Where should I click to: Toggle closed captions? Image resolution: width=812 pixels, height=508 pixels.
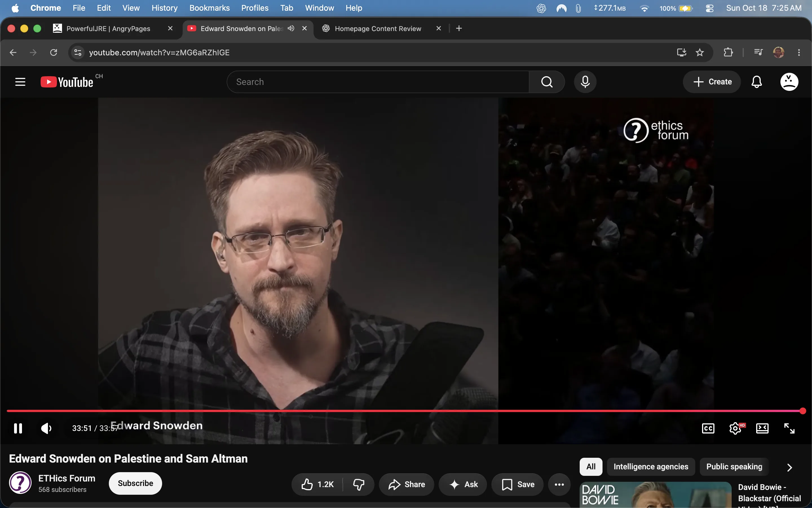point(708,428)
